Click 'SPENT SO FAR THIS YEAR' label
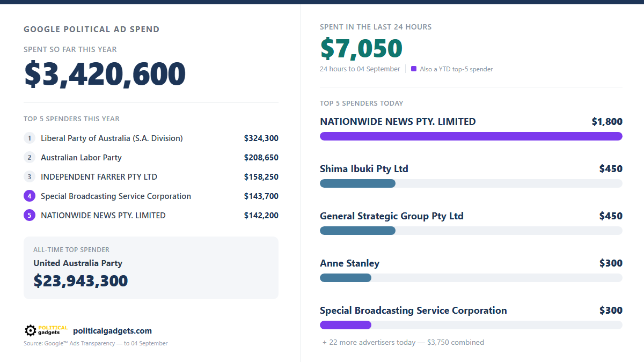The height and width of the screenshot is (362, 644). (x=70, y=49)
